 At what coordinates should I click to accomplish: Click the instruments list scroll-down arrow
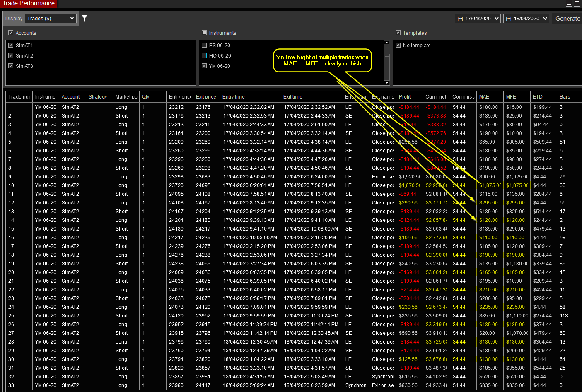(x=387, y=83)
